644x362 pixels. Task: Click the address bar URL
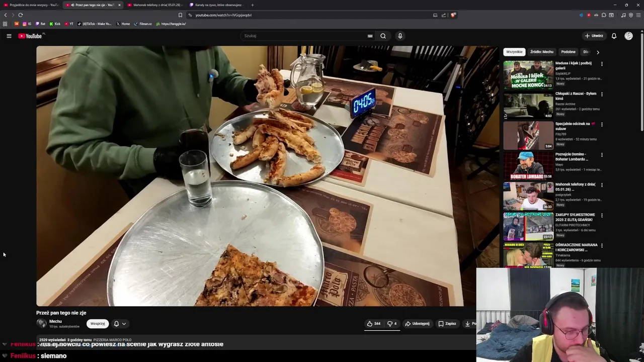pyautogui.click(x=223, y=15)
